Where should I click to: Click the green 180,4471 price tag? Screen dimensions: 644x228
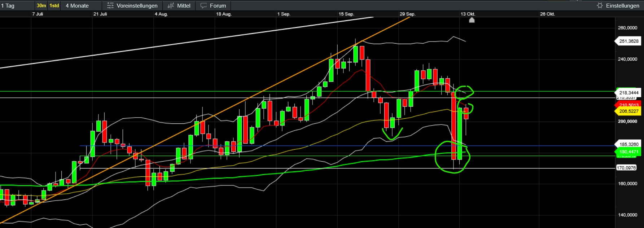pyautogui.click(x=628, y=152)
